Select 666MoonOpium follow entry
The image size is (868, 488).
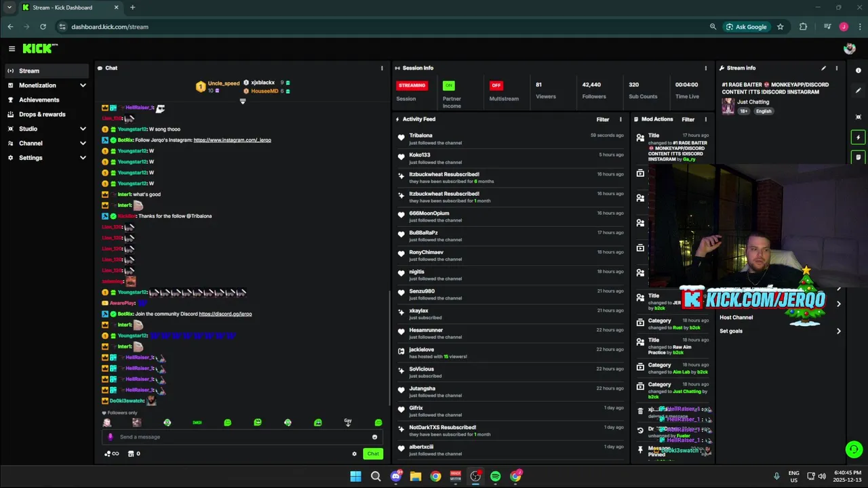[511, 216]
